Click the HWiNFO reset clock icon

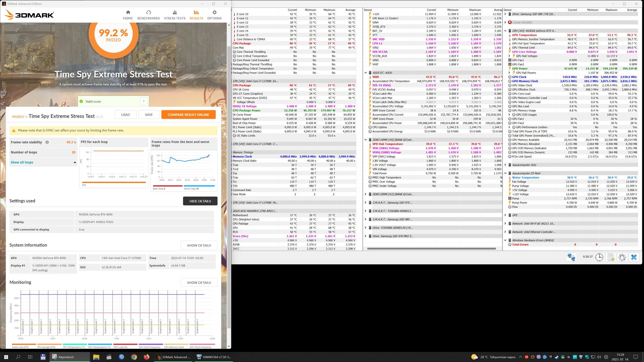(599, 257)
